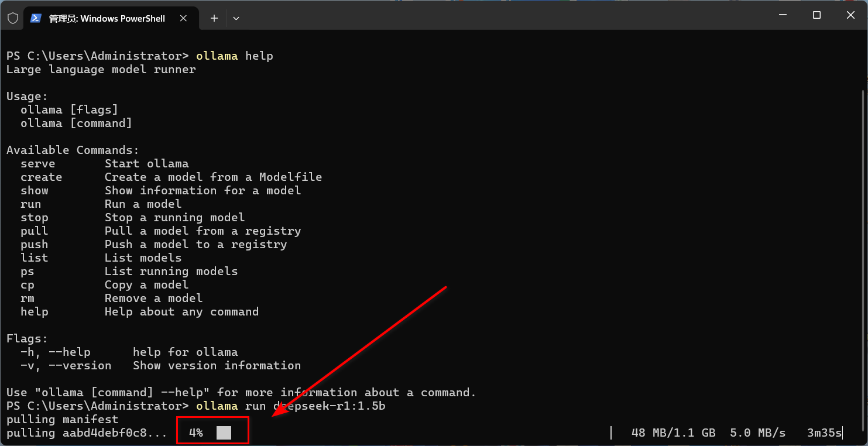Click the 'Large language model runner' line

pos(101,70)
